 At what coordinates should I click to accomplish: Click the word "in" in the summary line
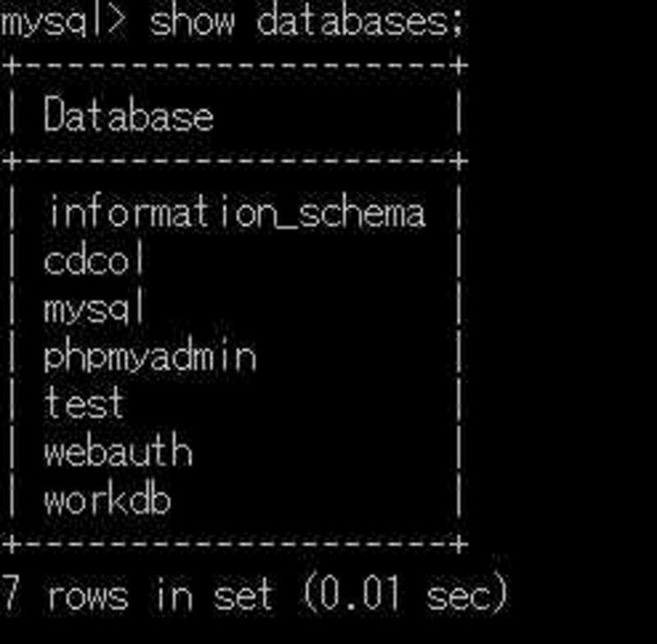tap(171, 593)
